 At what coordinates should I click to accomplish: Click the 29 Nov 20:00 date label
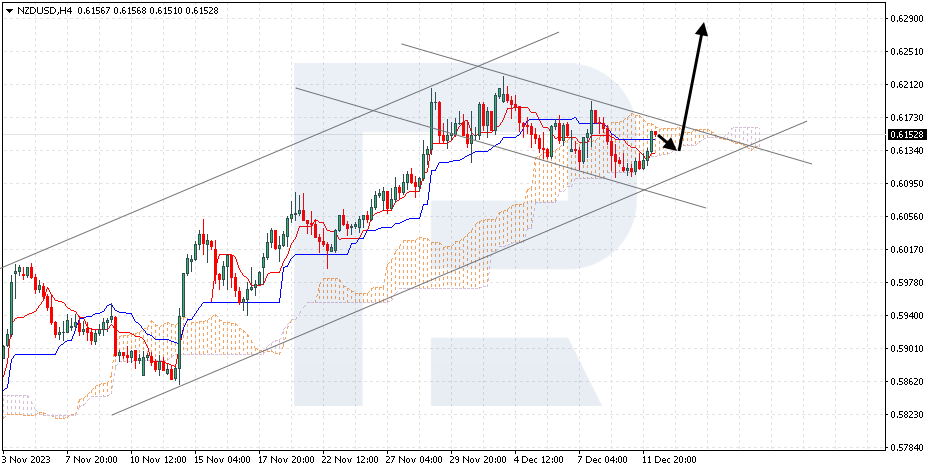[476, 460]
